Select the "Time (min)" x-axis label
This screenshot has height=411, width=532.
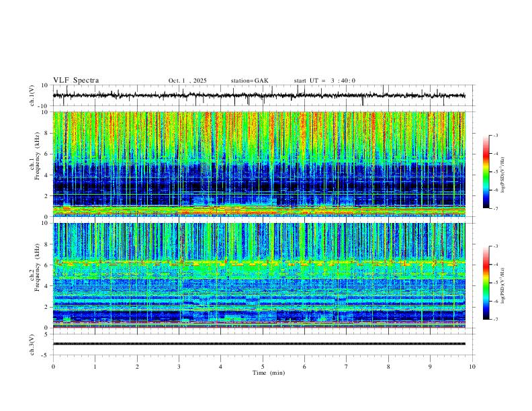(x=269, y=373)
